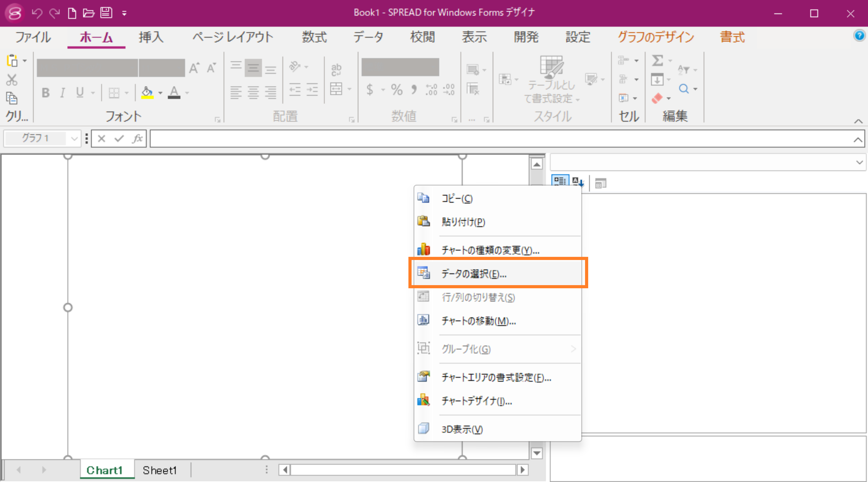Apply the font color A swatch
Image resolution: width=868 pixels, height=482 pixels.
pos(174,92)
